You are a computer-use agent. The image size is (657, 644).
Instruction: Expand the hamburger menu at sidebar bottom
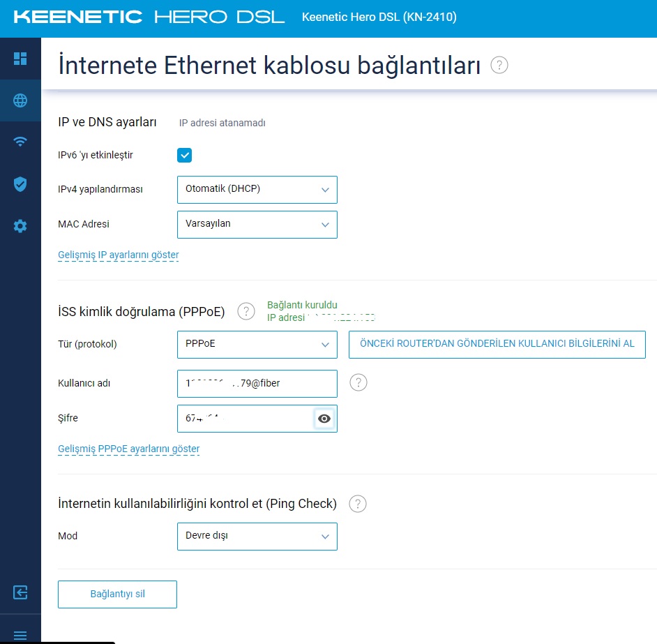[20, 635]
